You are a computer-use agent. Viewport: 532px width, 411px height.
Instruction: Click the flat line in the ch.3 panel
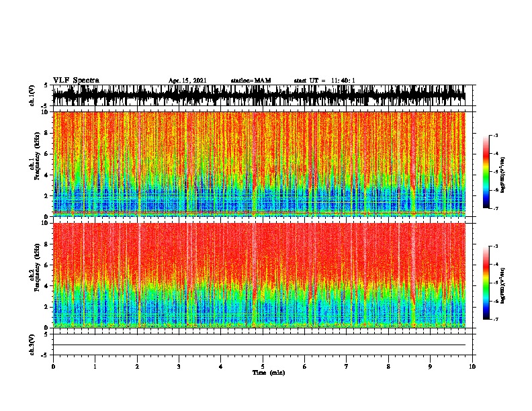259,345
